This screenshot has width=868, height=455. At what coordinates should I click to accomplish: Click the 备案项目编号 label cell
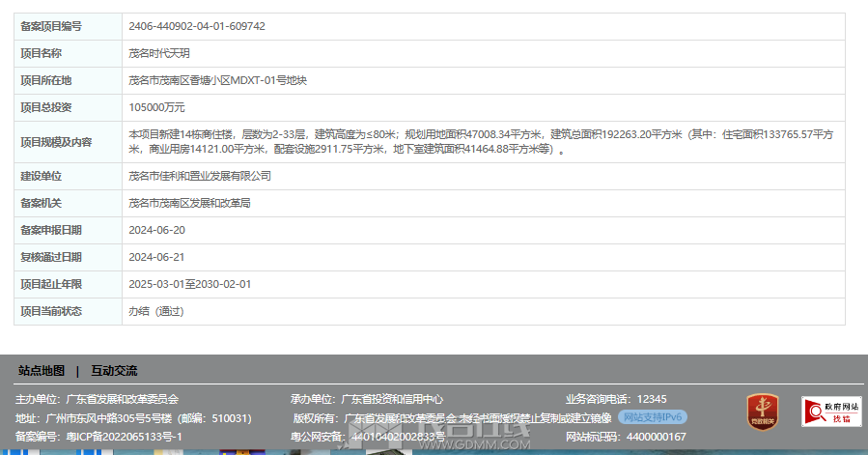pyautogui.click(x=69, y=26)
